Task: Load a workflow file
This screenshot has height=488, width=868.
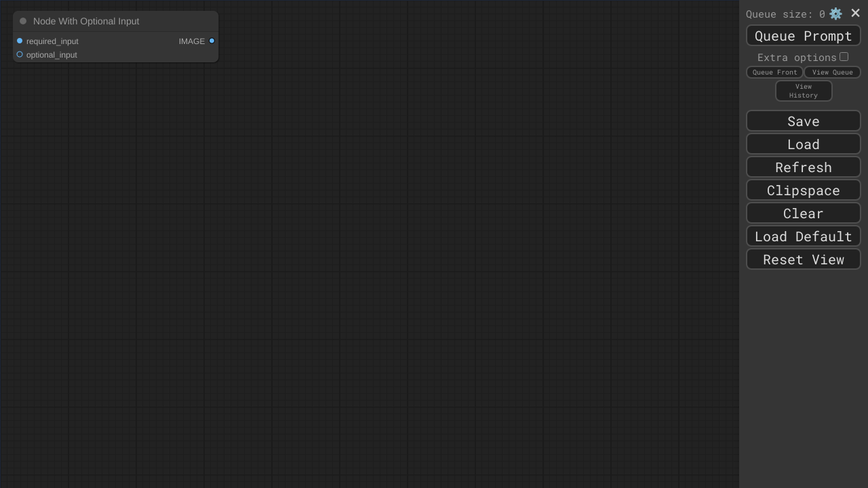Action: (804, 144)
